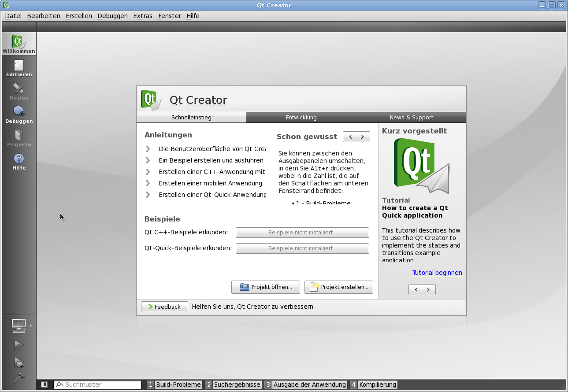
Task: Follow the Tutorial beginnen link
Action: coord(437,273)
